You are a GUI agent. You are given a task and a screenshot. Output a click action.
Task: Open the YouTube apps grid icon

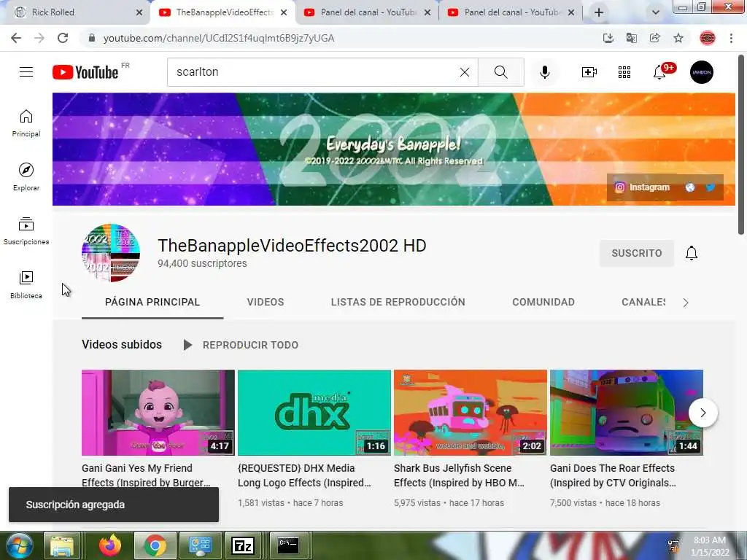click(x=624, y=72)
